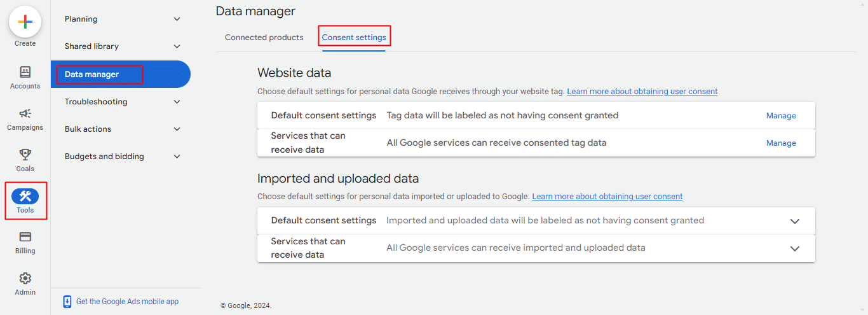Image resolution: width=868 pixels, height=315 pixels.
Task: Open the Admin gear icon
Action: 25,278
